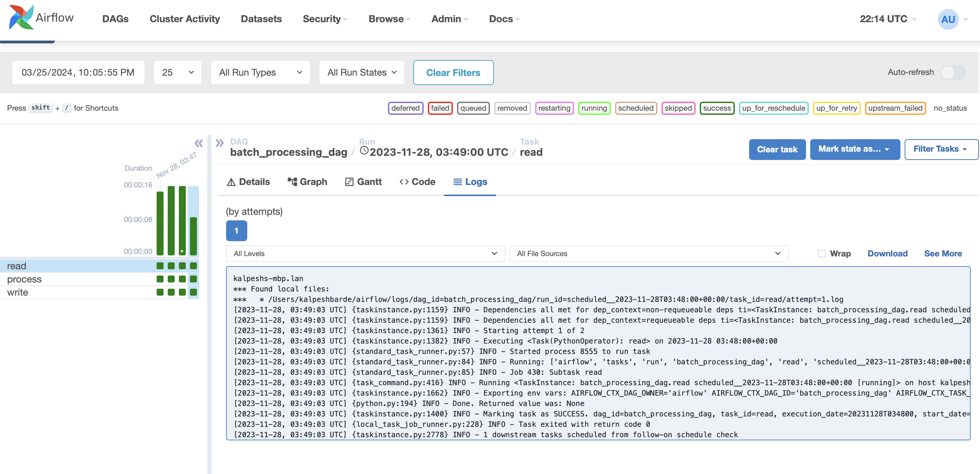
Task: Click the Clear Filters button
Action: pos(453,73)
